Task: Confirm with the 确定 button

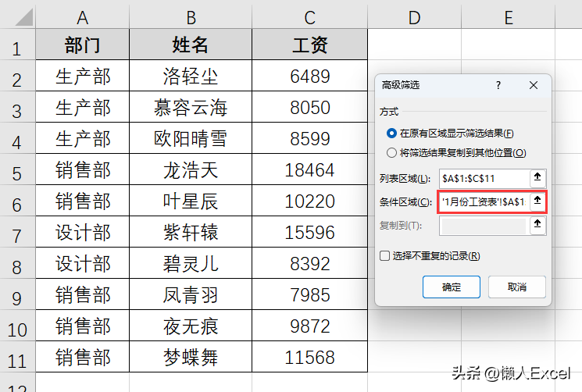Action: tap(452, 287)
